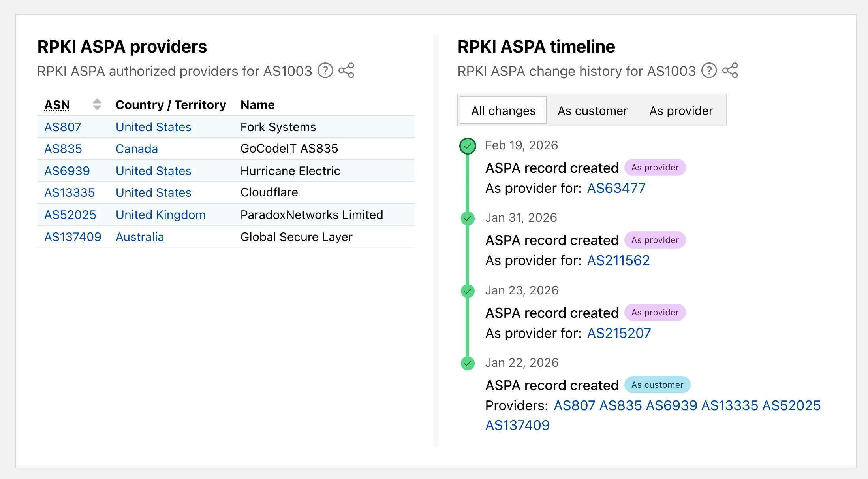Open the AS807 Fork Systems link
This screenshot has height=479, width=868.
pyautogui.click(x=62, y=127)
